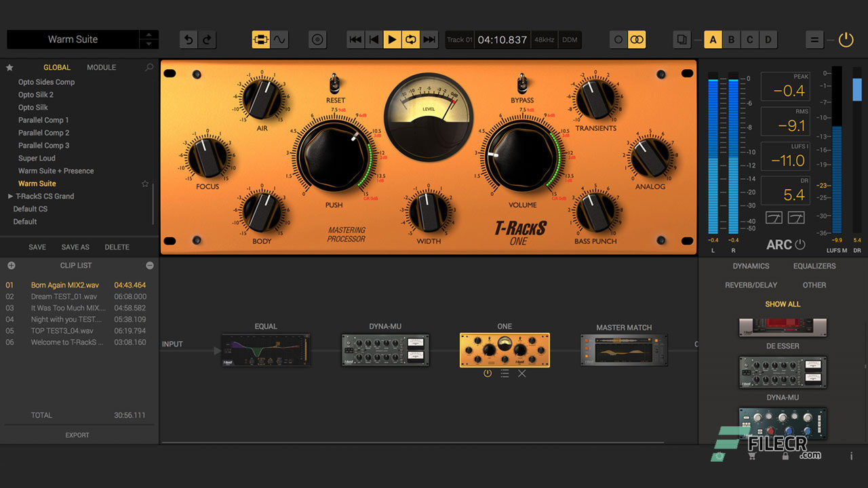Redo the last undone change
This screenshot has width=868, height=488.
pyautogui.click(x=208, y=40)
